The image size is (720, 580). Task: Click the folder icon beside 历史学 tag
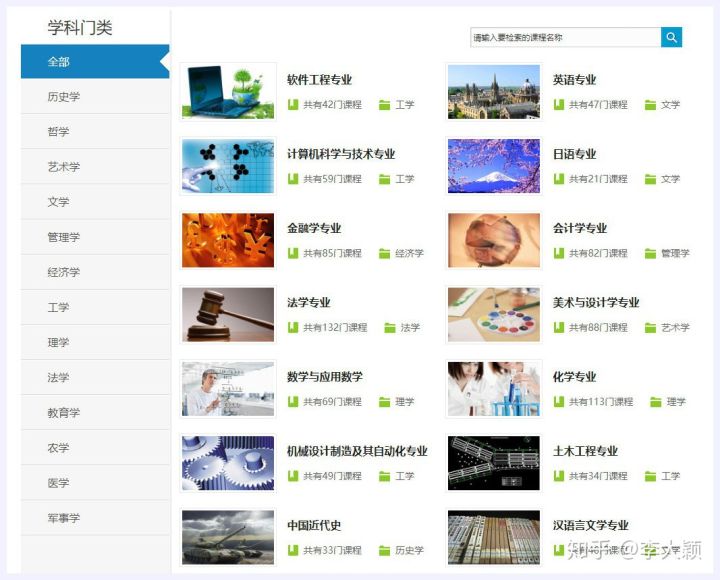coord(385,551)
